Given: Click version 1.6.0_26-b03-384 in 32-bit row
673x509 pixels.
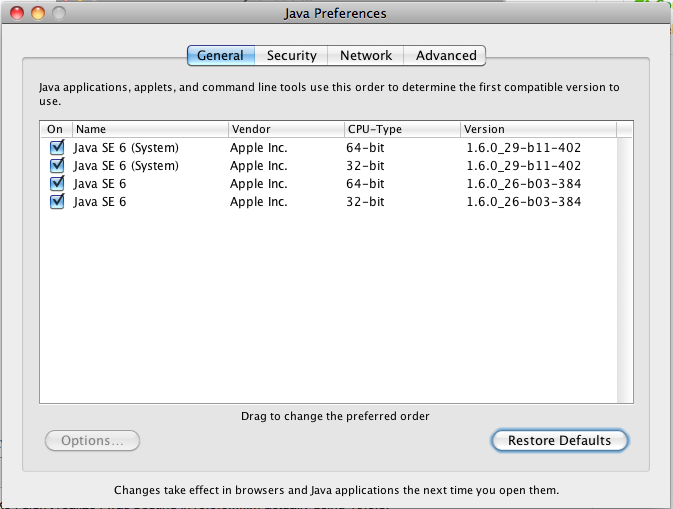Looking at the screenshot, I should tap(524, 202).
